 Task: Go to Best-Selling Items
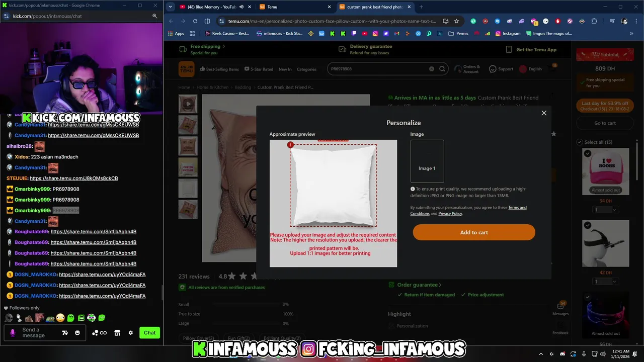point(219,69)
